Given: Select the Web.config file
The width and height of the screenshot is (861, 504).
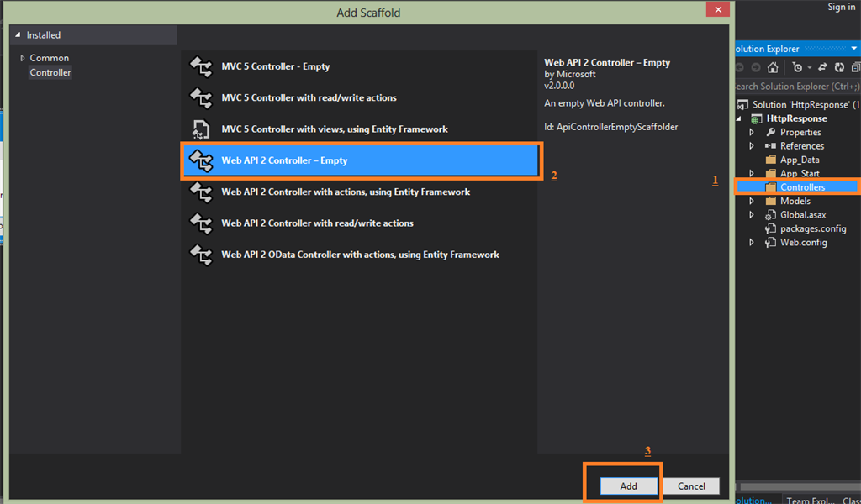Looking at the screenshot, I should click(803, 243).
